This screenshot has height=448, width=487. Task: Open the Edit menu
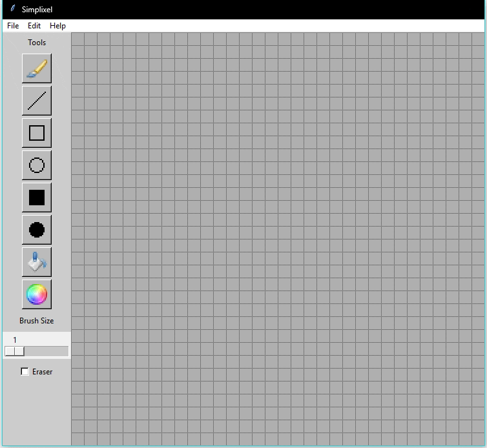coord(34,26)
